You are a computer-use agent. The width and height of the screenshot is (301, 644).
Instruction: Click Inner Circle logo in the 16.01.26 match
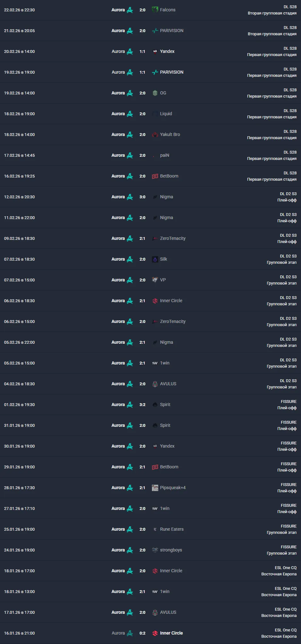155,633
